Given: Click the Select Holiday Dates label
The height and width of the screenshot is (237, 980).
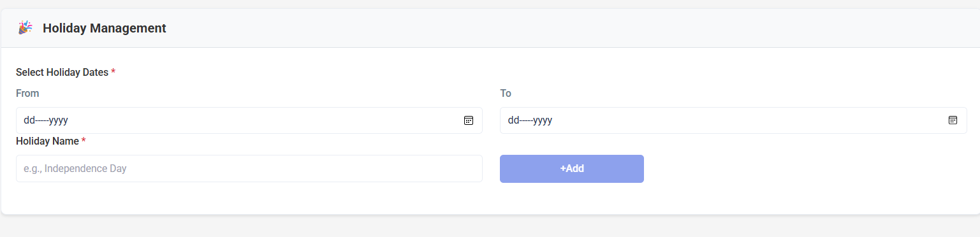Looking at the screenshot, I should tap(62, 73).
